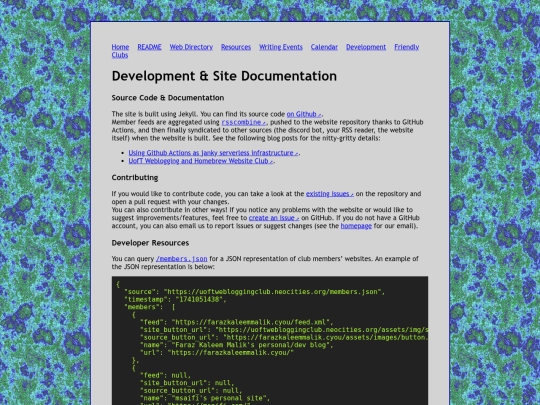Click the "source_button_url": null line
Image resolution: width=540 pixels, height=405 pixels.
(191, 390)
